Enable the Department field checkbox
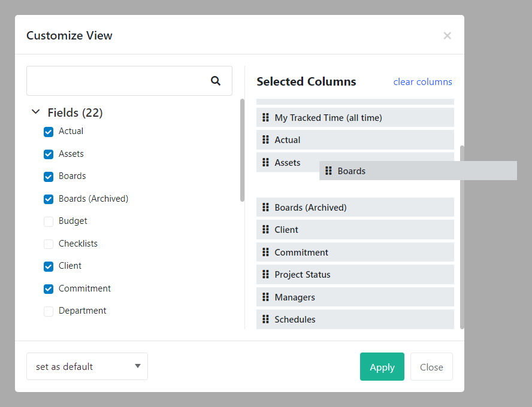This screenshot has width=532, height=407. tap(48, 311)
